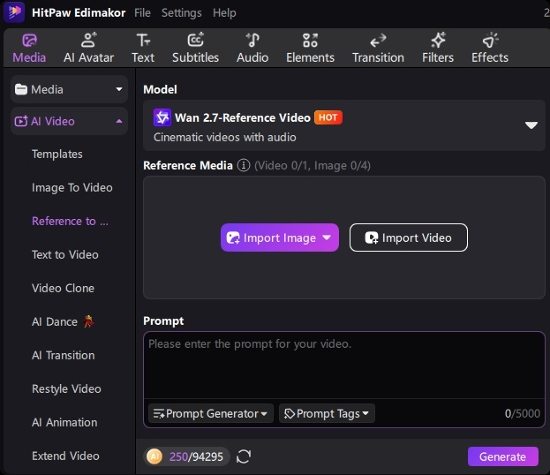Click the Import Video button
This screenshot has height=475, width=550.
point(408,238)
